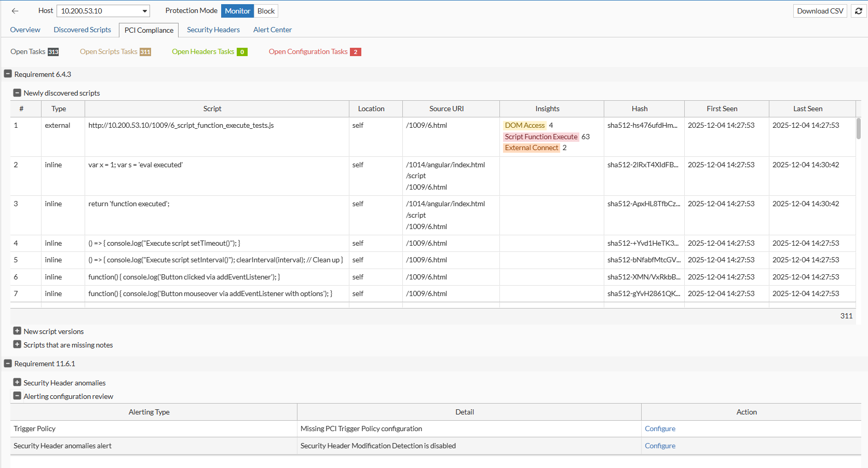This screenshot has width=868, height=468.
Task: Set Protection Mode to Monitor
Action: pos(237,11)
